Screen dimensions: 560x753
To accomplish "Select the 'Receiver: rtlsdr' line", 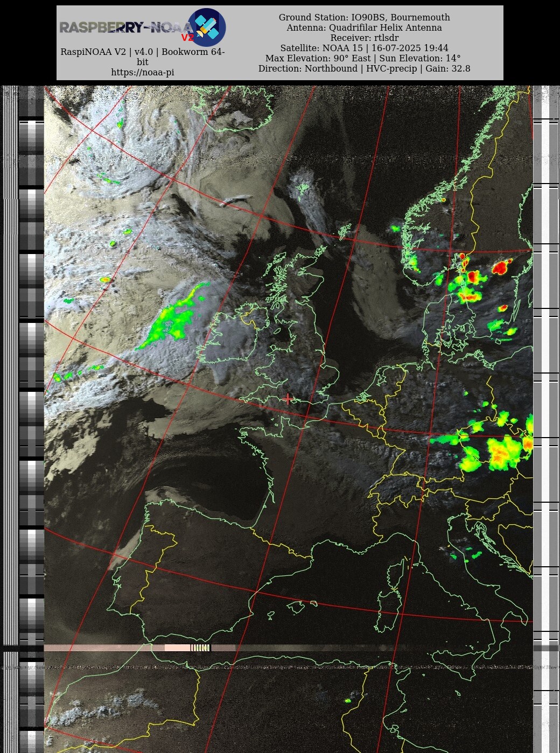I will [x=365, y=38].
